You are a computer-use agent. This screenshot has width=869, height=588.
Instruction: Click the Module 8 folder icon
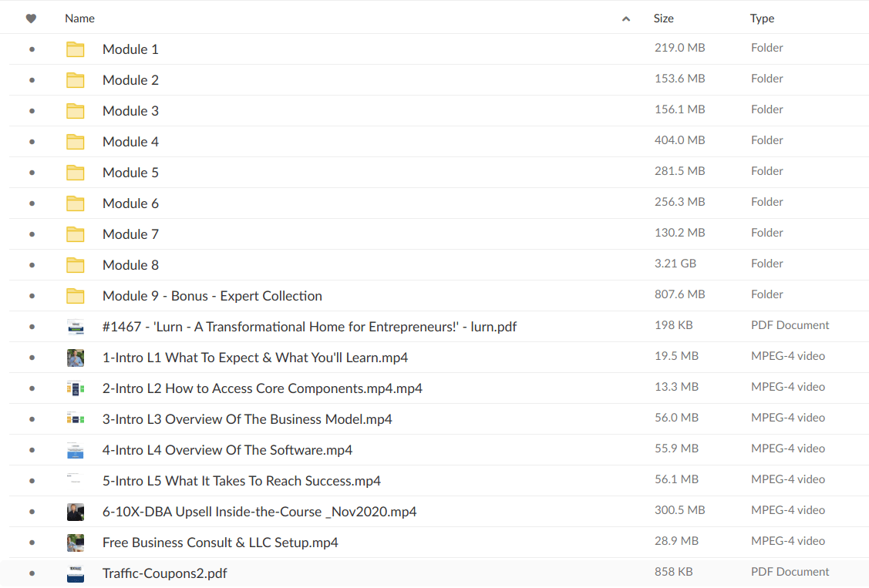click(75, 264)
